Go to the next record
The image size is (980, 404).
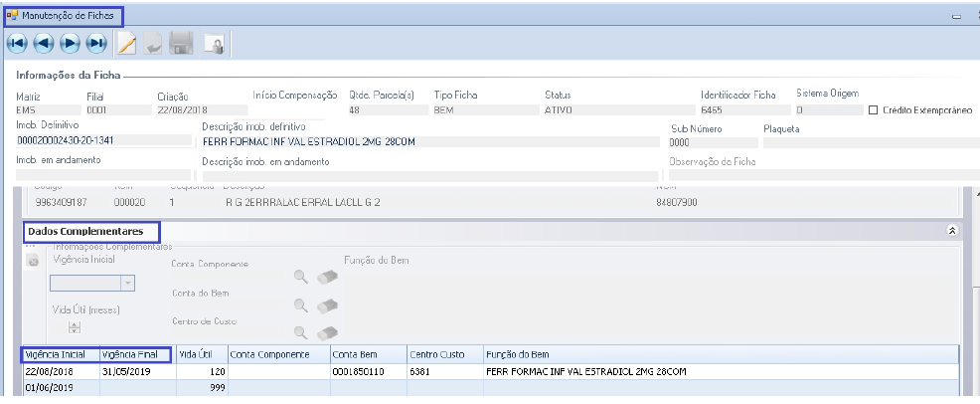70,44
